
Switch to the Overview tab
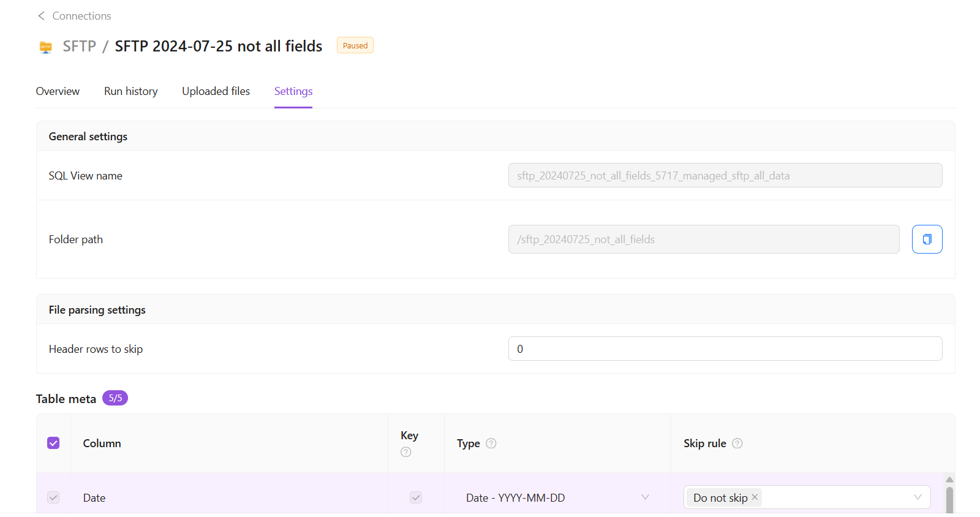58,91
